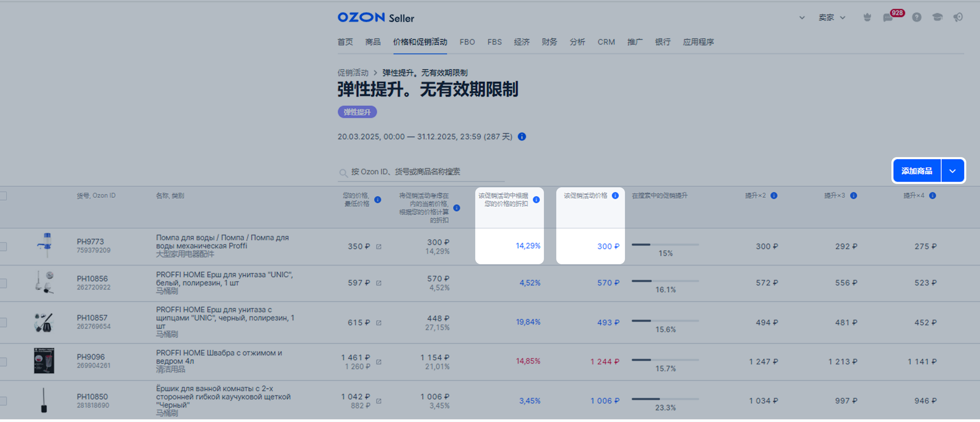Click black brush thumbnail for PH10850
Image resolution: width=980 pixels, height=422 pixels.
click(44, 401)
